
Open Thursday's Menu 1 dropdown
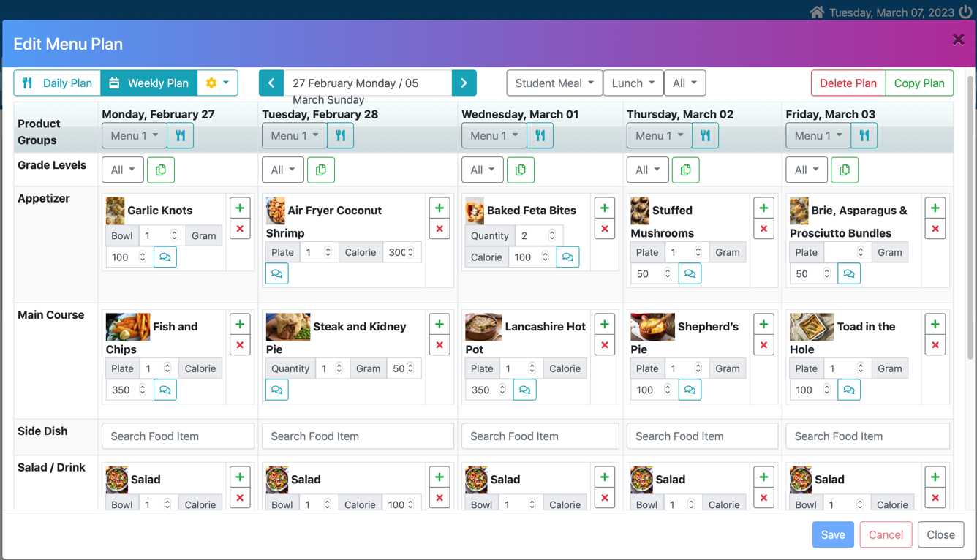(x=658, y=136)
